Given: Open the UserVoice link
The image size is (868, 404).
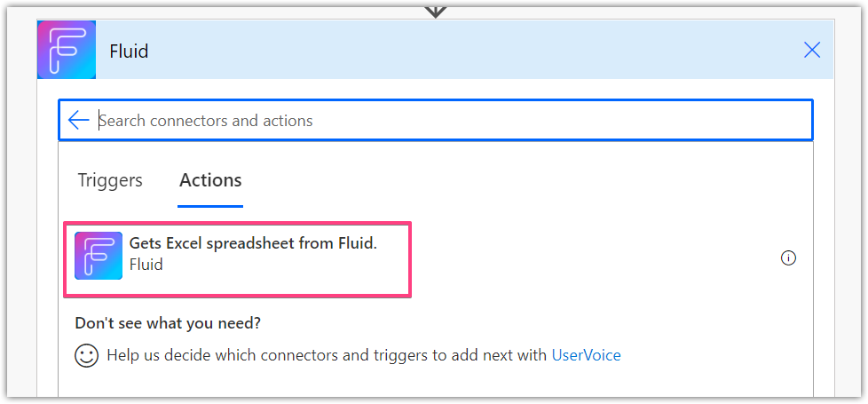Looking at the screenshot, I should click(587, 355).
